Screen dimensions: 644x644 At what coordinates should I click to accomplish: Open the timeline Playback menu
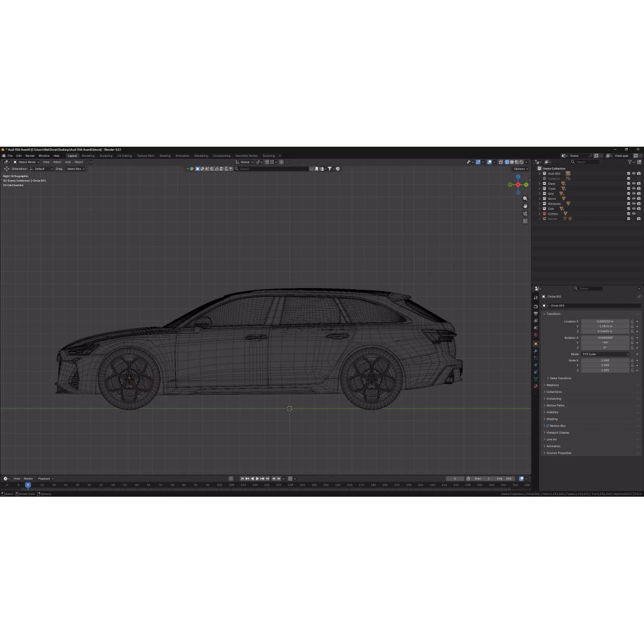pos(45,479)
